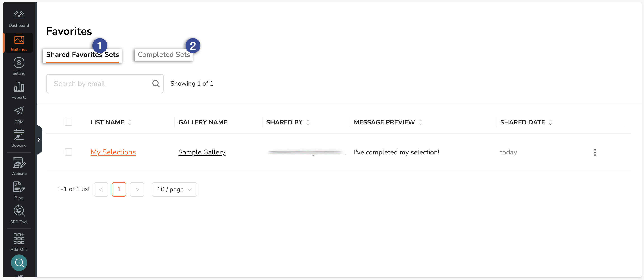The width and height of the screenshot is (644, 280).
Task: Open row actions three-dot menu
Action: pyautogui.click(x=595, y=152)
